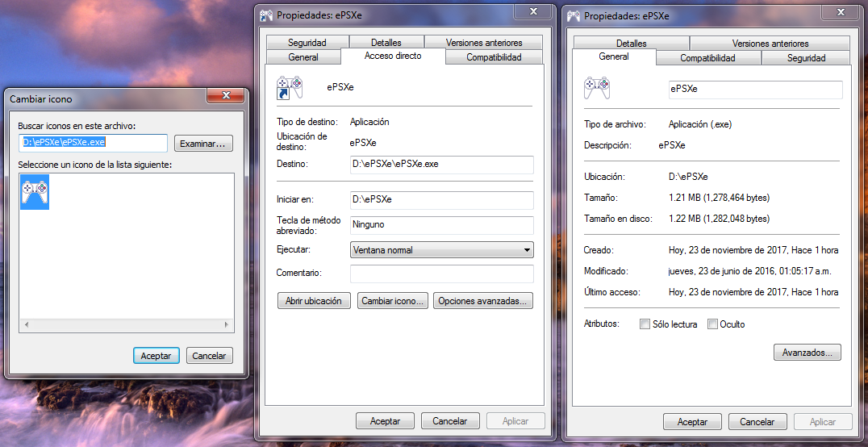Screen dimensions: 868x447
Task: Click the Iniciar en field
Action: tap(442, 200)
